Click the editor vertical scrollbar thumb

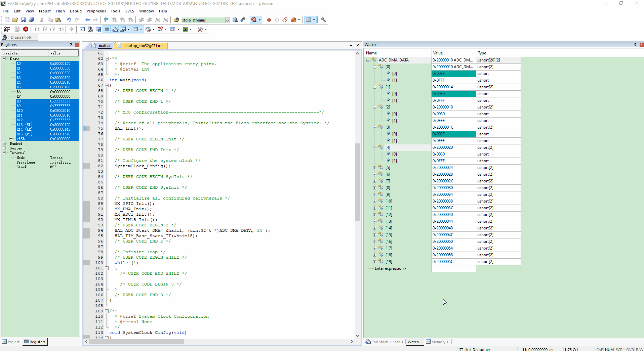coord(357,182)
